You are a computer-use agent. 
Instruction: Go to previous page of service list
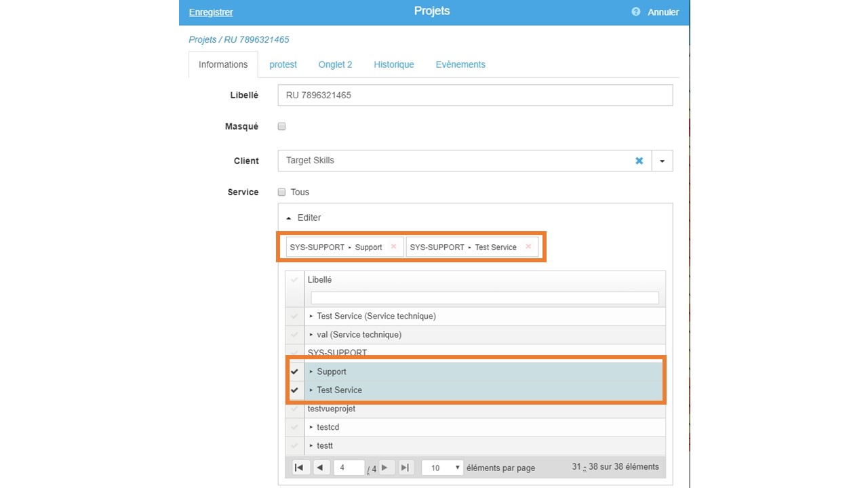coord(320,468)
